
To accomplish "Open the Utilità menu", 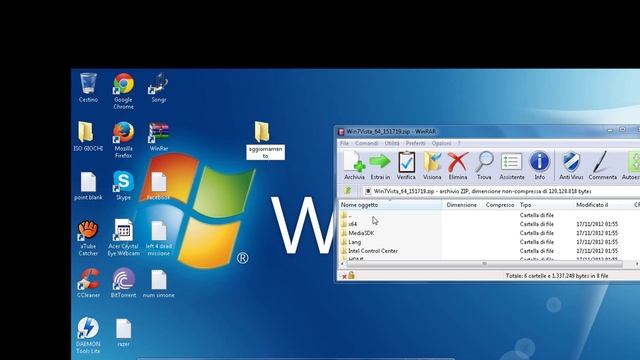I will pyautogui.click(x=392, y=143).
